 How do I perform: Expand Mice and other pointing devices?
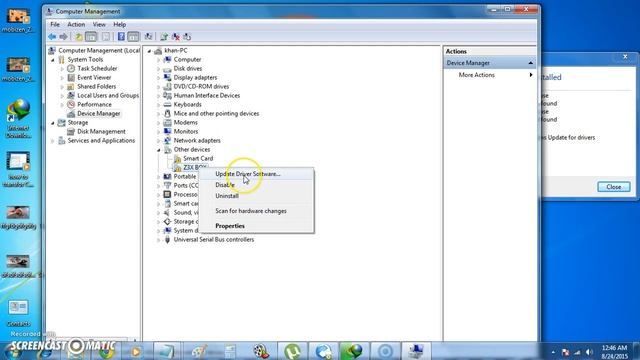(x=158, y=113)
